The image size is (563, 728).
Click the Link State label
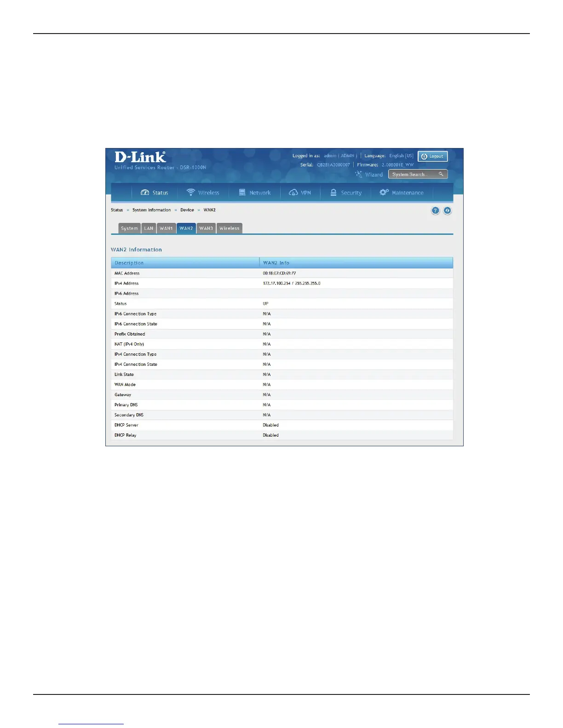pos(124,375)
